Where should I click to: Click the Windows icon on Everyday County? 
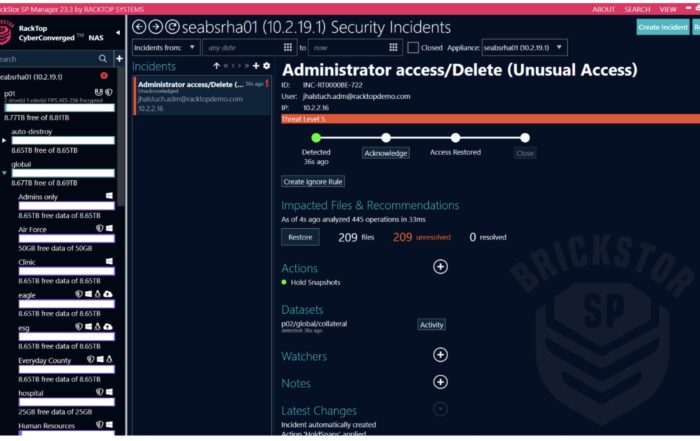(100, 359)
